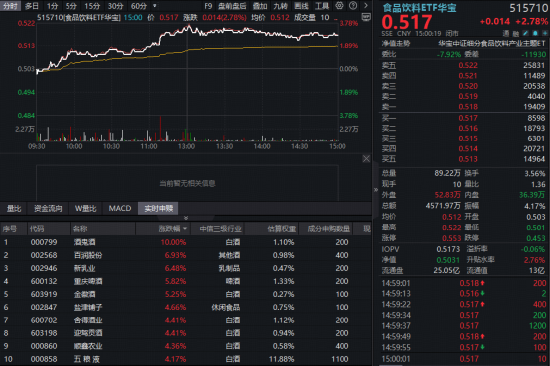Screen dimensions: 550x366
Task: Select the 资金流向 tab
Action: coord(48,208)
